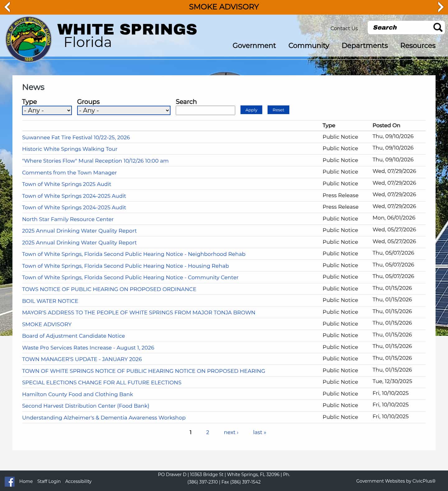The width and height of the screenshot is (448, 491).
Task: Open Alzheimer's & Dementia Awareness Workshop
Action: pyautogui.click(x=104, y=418)
